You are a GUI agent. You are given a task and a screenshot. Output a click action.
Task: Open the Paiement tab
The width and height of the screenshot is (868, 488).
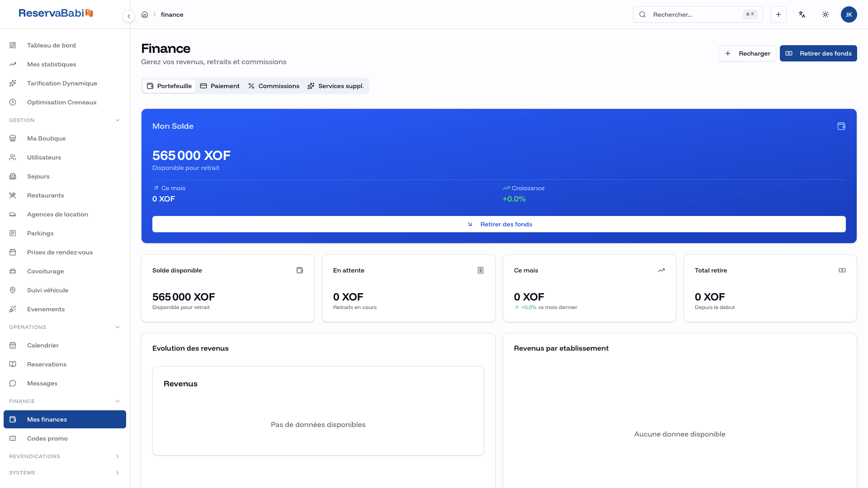coord(220,86)
